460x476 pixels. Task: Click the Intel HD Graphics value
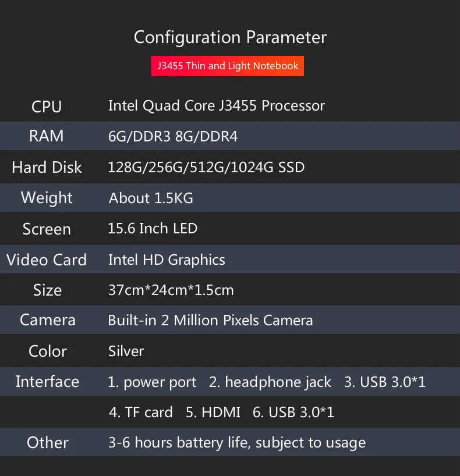pos(167,260)
